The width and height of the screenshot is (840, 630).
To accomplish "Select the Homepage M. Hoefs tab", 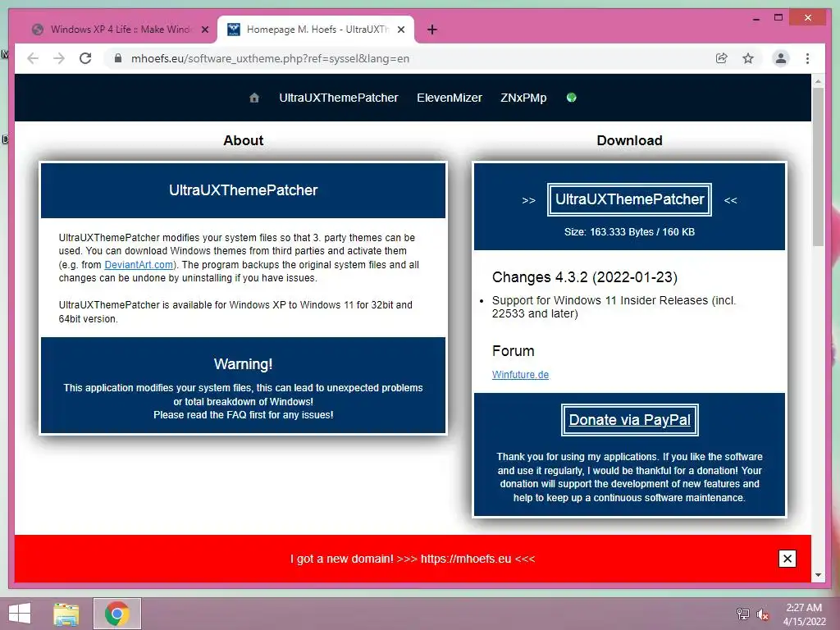I will [x=316, y=30].
